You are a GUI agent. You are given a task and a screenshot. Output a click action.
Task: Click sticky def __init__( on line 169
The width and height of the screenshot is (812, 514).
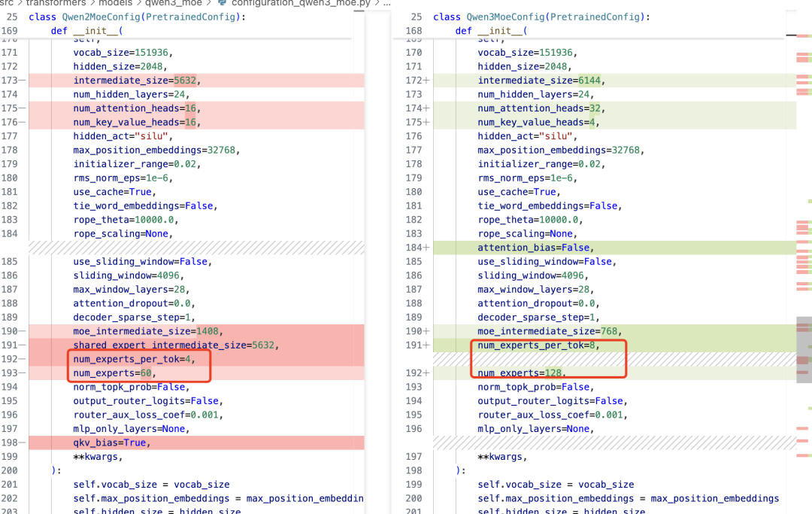pos(86,31)
